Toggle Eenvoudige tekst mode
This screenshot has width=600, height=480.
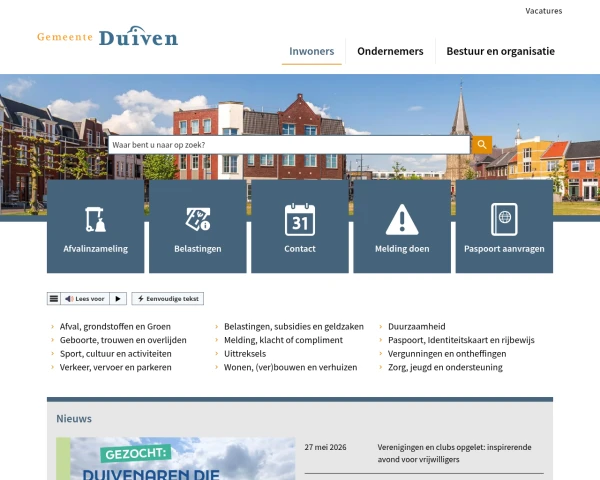(168, 299)
